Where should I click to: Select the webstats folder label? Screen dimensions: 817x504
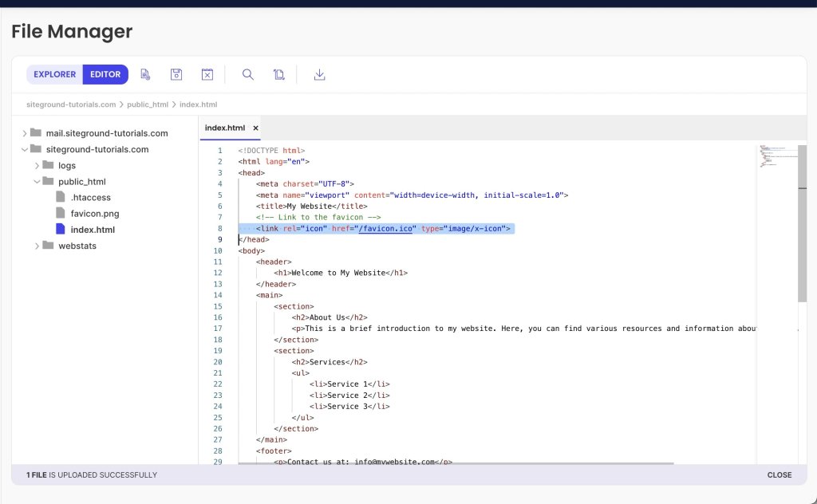(x=77, y=246)
